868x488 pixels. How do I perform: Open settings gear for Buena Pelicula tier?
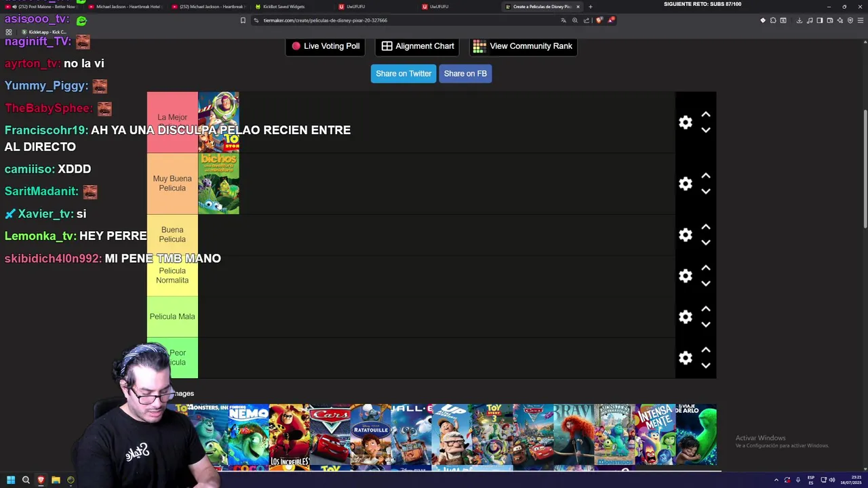click(x=686, y=235)
